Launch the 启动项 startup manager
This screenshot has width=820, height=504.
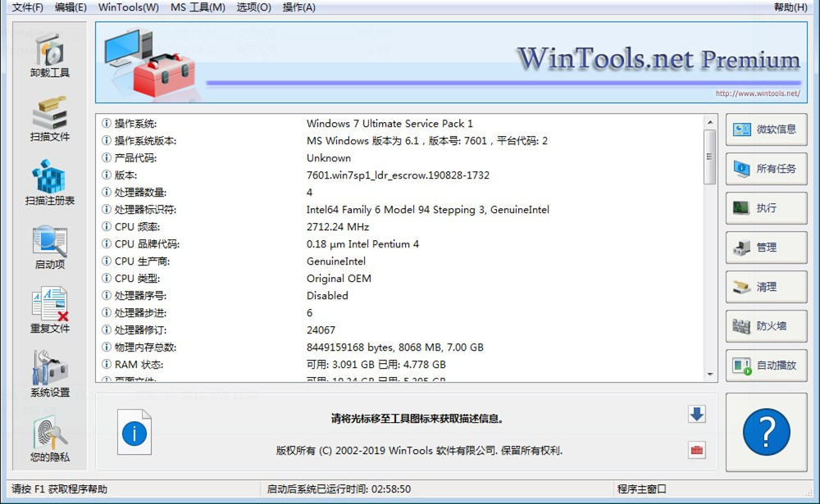pos(50,247)
